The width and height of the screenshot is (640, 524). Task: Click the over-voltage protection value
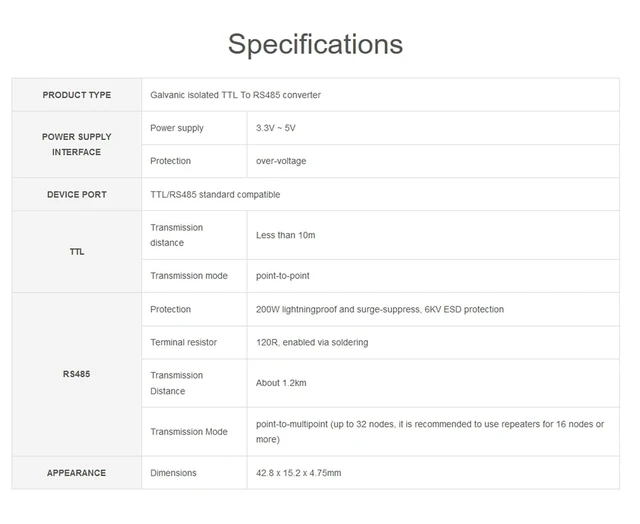coord(281,161)
